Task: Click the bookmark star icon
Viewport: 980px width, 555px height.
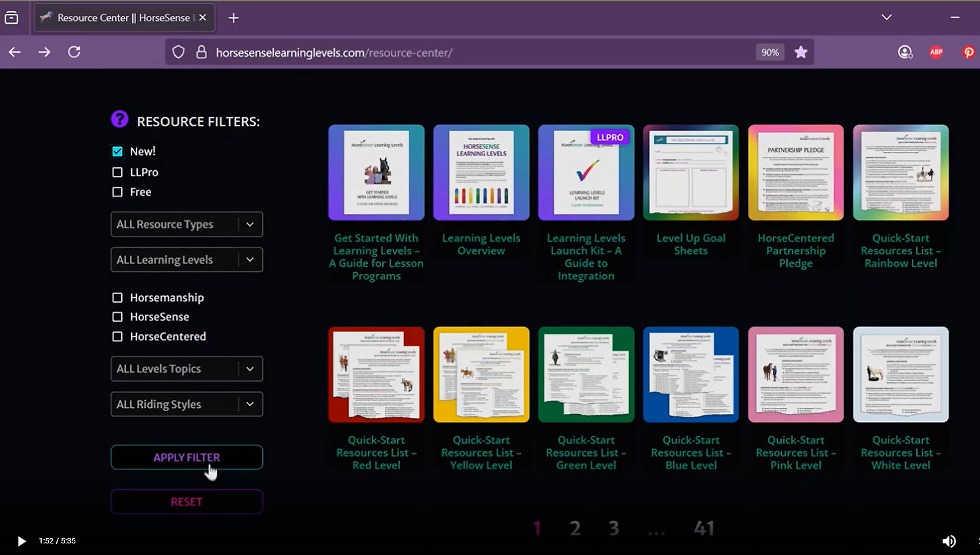Action: click(x=801, y=52)
